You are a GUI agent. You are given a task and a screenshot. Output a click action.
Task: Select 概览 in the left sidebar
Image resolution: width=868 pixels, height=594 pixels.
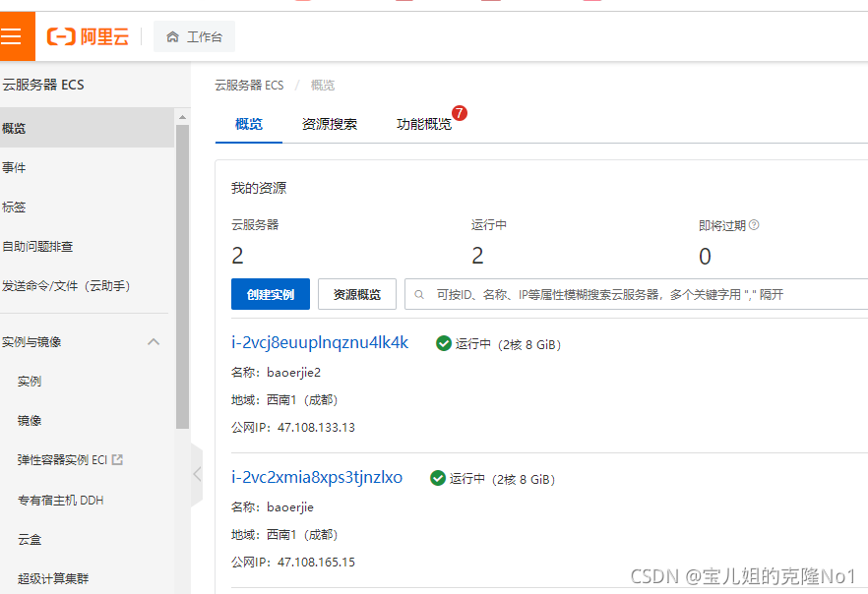(87, 128)
